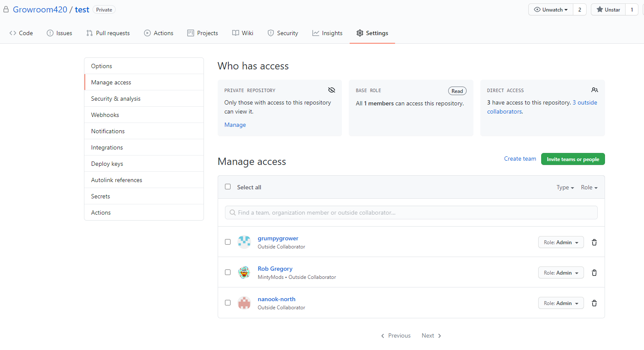Click the crossed-out eye private repository icon

pos(331,90)
